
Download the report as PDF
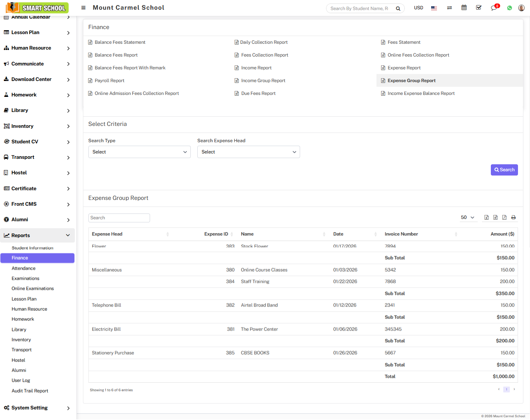pos(504,217)
